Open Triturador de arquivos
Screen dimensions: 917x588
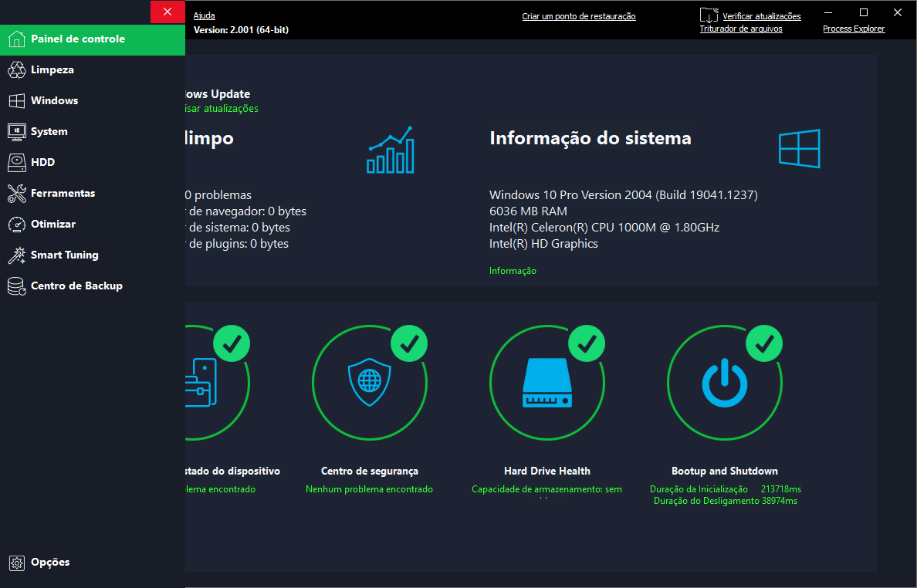[x=741, y=29]
